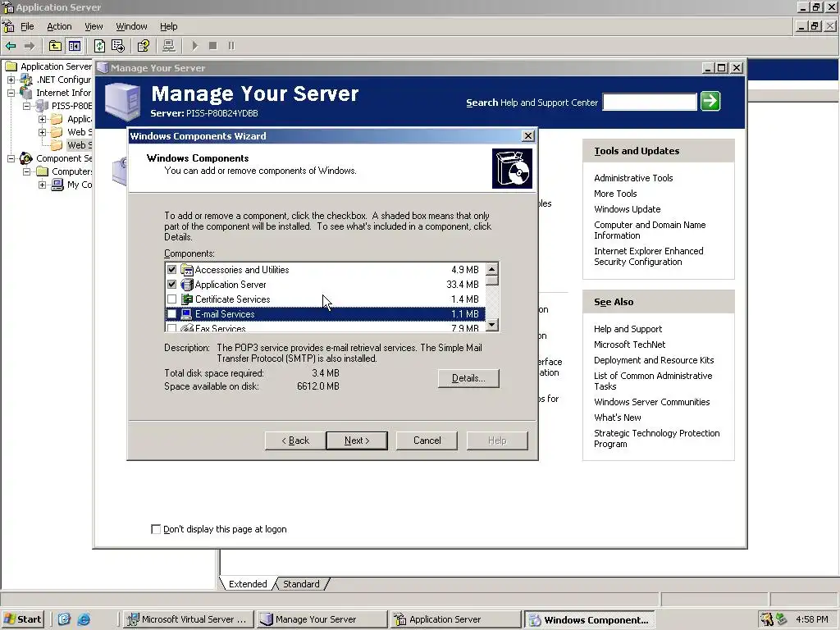
Task: Click the Details... button
Action: 468,378
